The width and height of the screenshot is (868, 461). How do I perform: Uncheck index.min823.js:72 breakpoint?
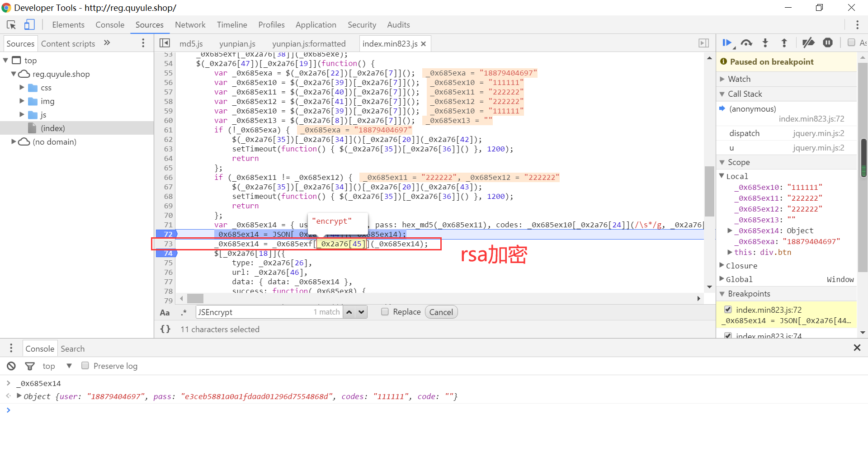click(x=728, y=310)
